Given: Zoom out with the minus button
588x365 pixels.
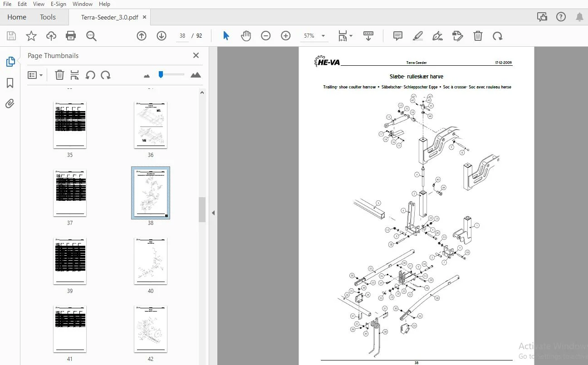Looking at the screenshot, I should coord(266,36).
